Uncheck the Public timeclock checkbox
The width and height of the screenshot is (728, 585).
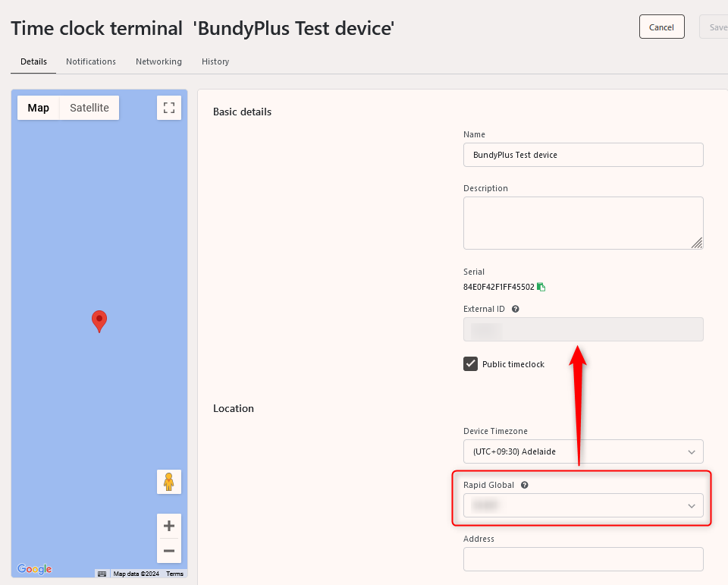(x=470, y=364)
